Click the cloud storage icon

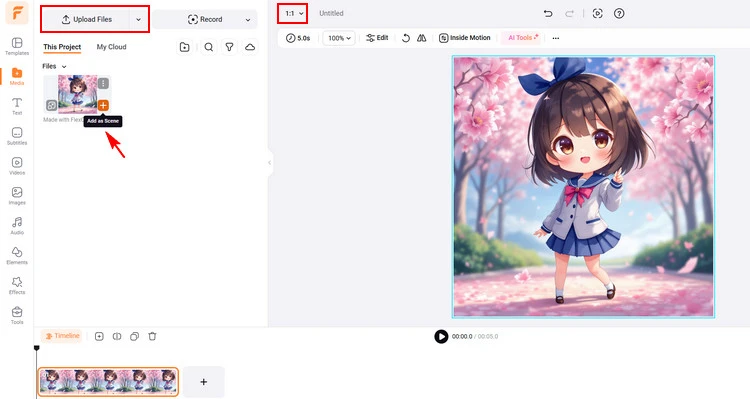250,47
